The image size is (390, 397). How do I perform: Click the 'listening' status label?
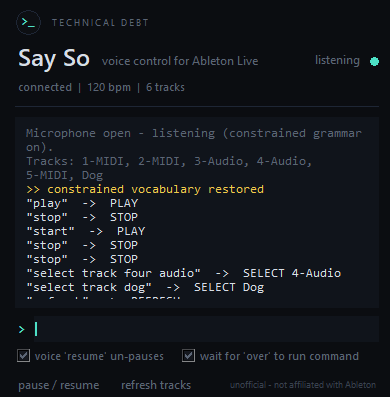tap(337, 60)
